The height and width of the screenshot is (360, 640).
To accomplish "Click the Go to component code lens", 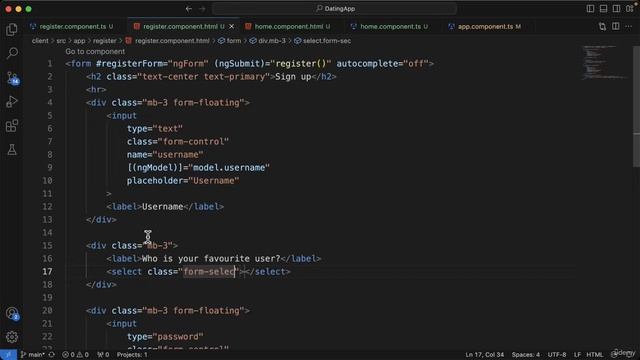I will (x=95, y=51).
